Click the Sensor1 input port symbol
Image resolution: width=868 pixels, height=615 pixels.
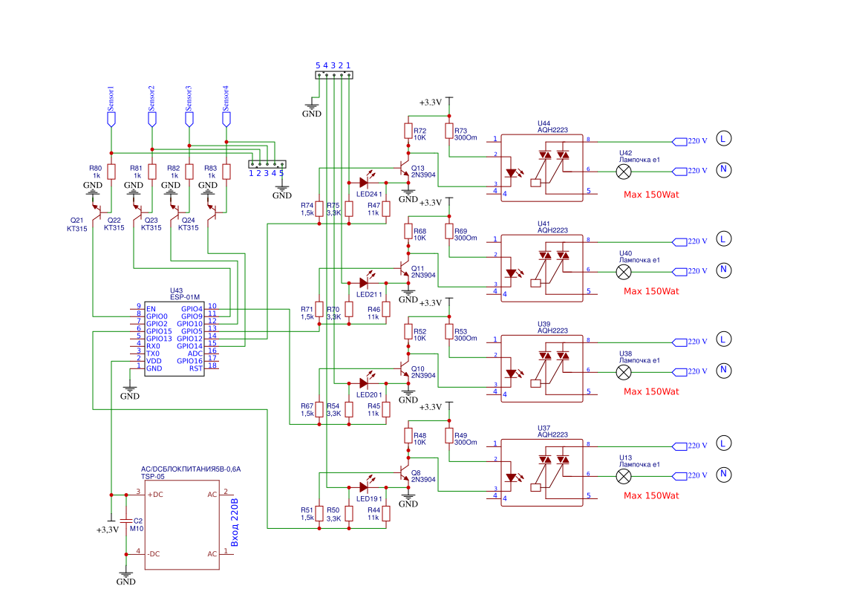[x=111, y=120]
